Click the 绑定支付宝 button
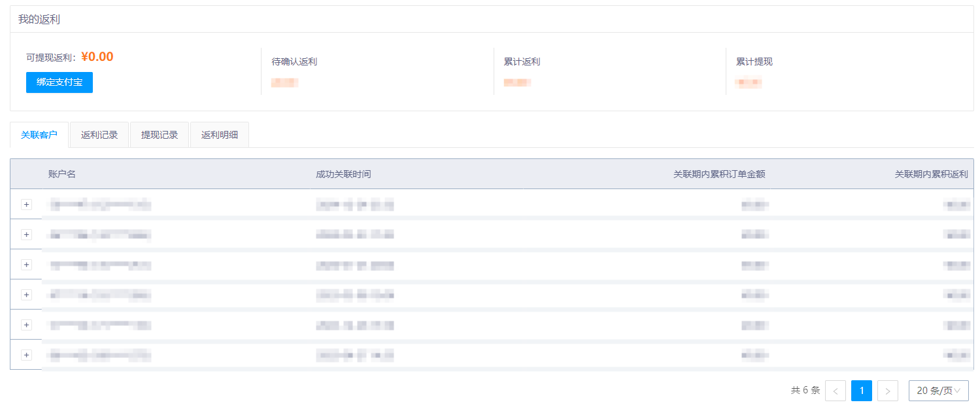 pyautogui.click(x=59, y=82)
